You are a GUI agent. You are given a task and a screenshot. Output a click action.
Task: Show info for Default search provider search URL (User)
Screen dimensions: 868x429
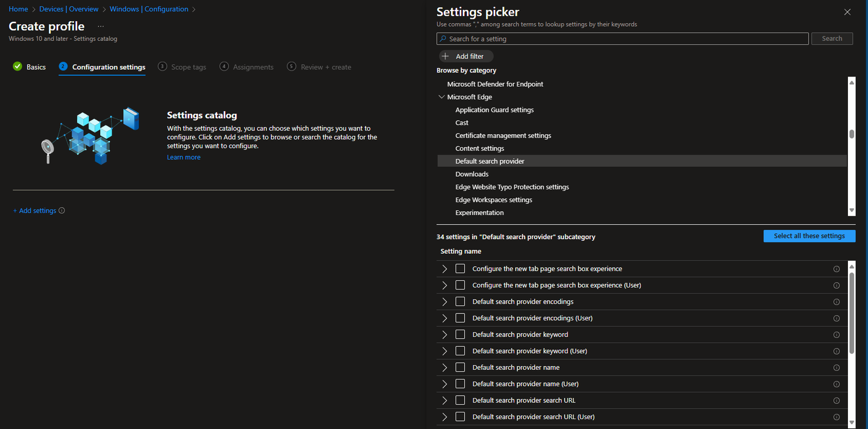(x=837, y=417)
